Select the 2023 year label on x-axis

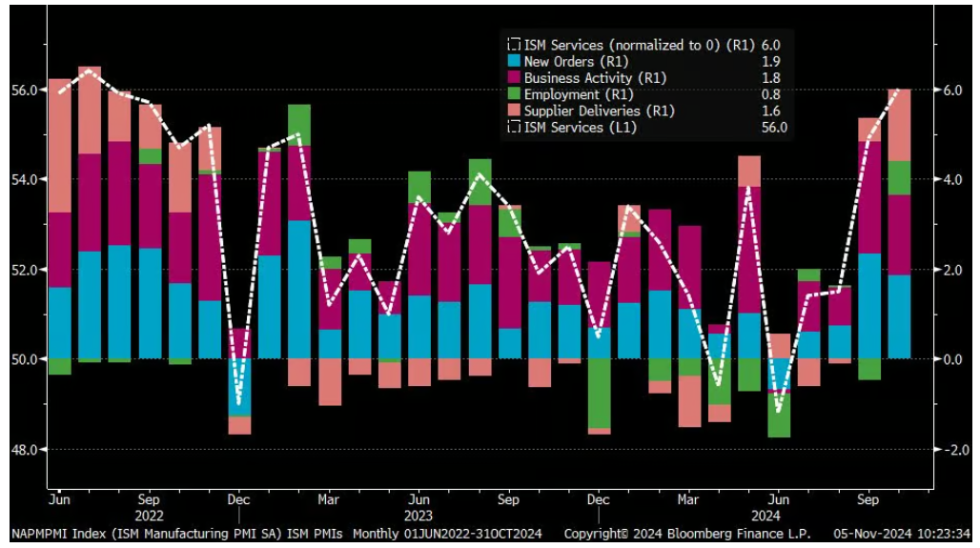[419, 516]
